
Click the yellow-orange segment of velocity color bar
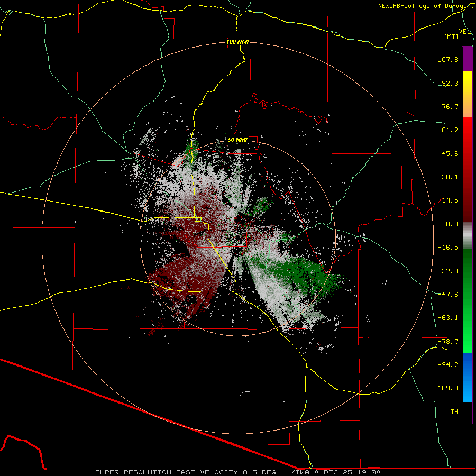point(467,94)
